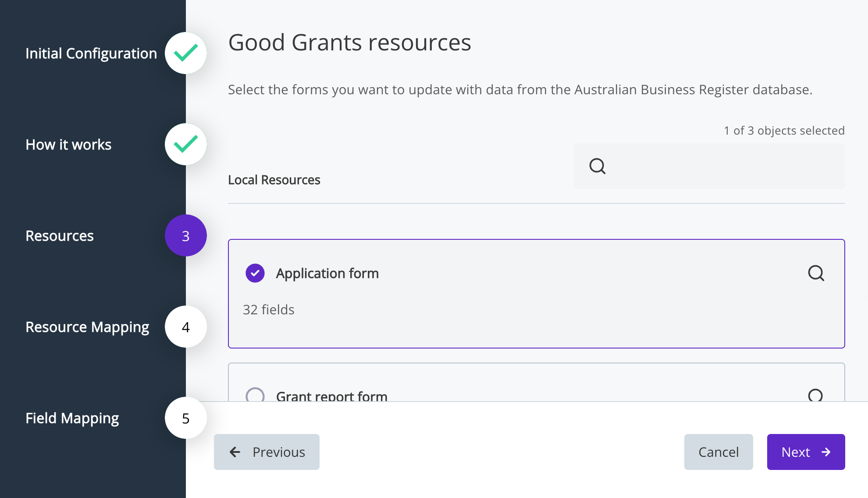This screenshot has height=498, width=868.
Task: Preview Application form with its magnifier icon
Action: click(816, 273)
